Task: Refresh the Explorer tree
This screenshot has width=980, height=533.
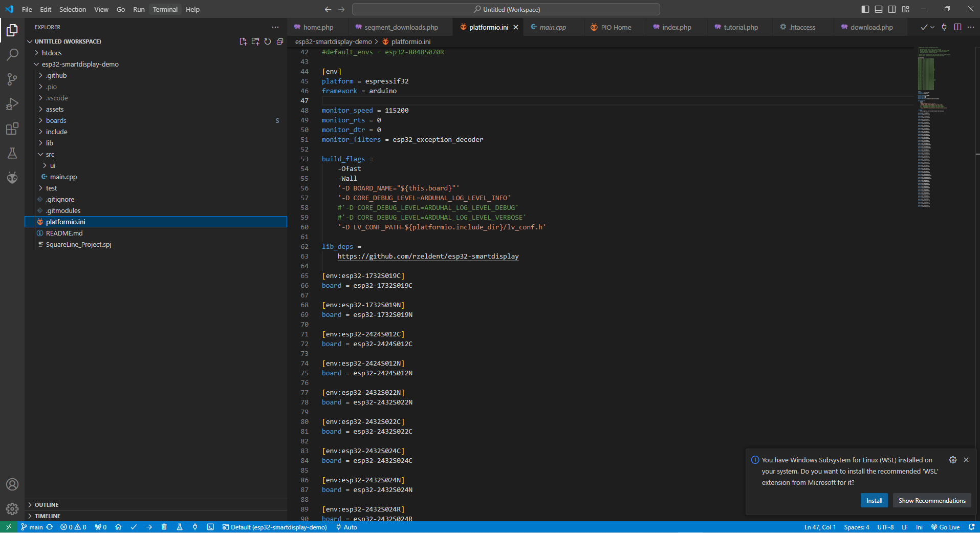Action: [x=268, y=41]
